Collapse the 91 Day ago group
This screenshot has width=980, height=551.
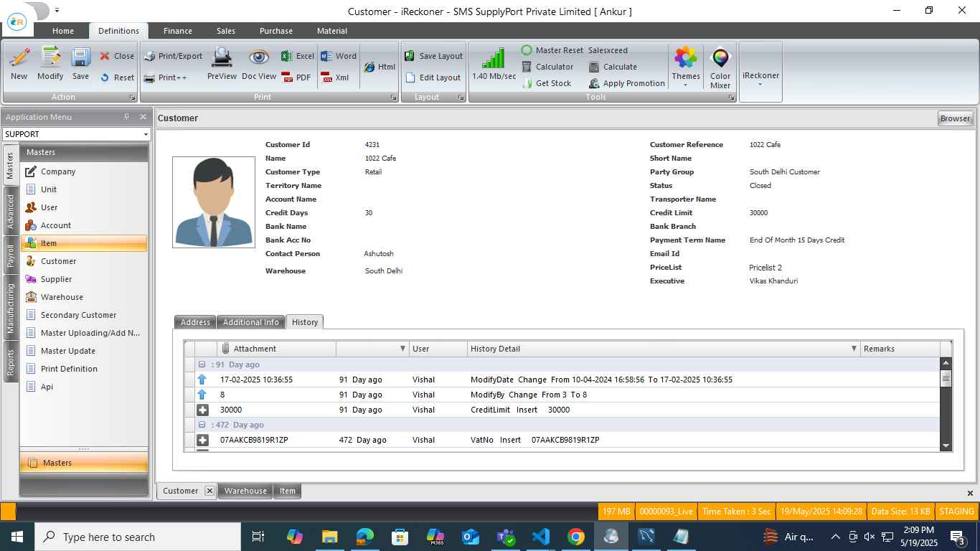click(202, 364)
